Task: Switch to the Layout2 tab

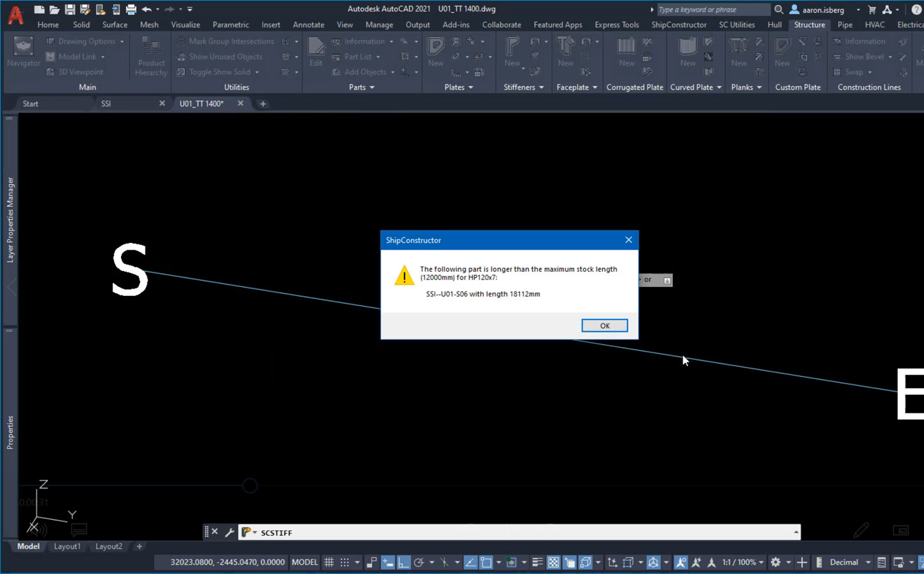Action: (x=108, y=547)
